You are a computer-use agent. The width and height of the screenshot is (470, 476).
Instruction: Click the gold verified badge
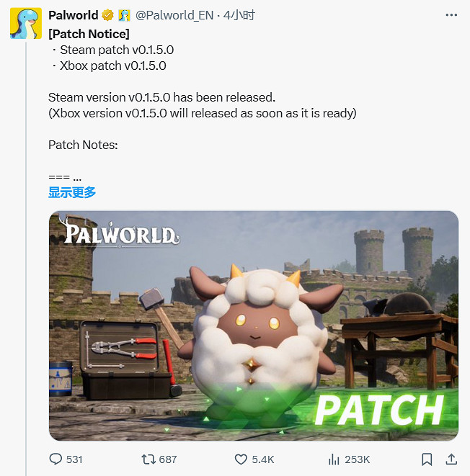pos(107,15)
